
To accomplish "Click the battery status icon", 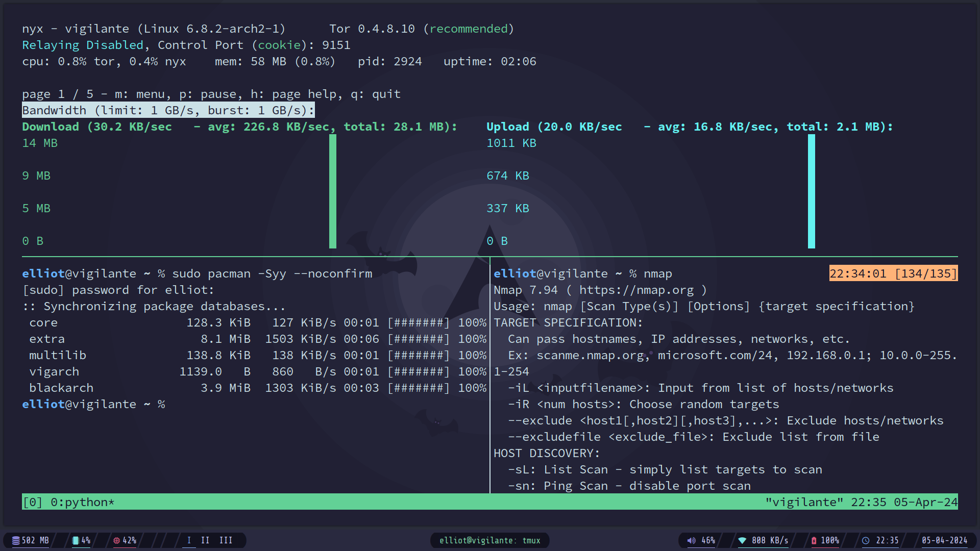I will tap(814, 540).
